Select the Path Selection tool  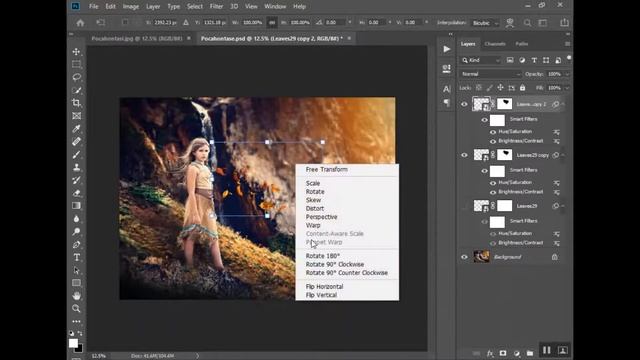pyautogui.click(x=76, y=270)
